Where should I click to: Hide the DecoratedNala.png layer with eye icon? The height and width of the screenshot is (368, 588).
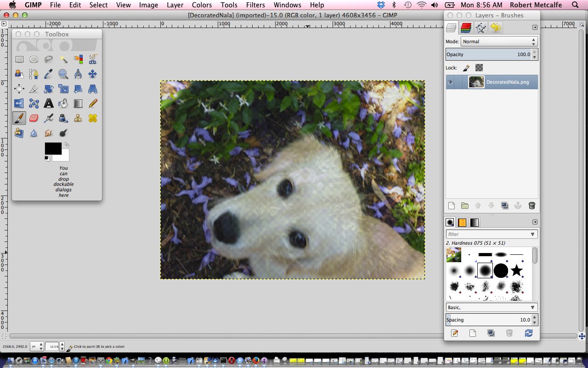pos(450,82)
